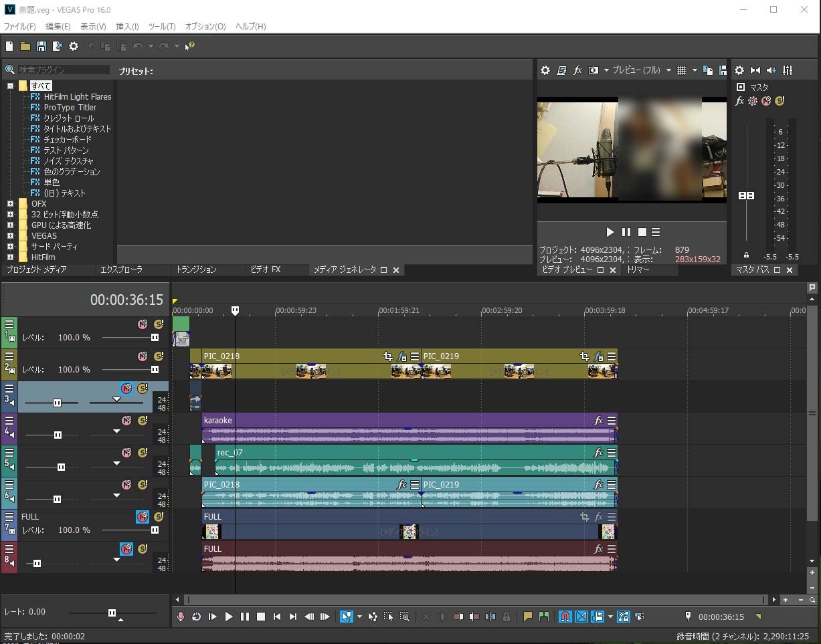821x644 pixels.
Task: Click the Record microphone button in the transport bar
Action: 180,617
